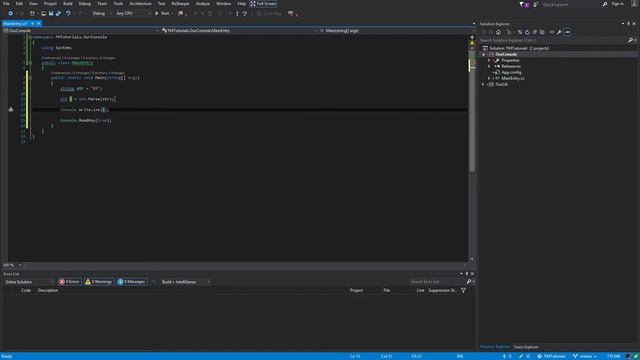Open the Project menu
Image resolution: width=640 pixels, height=360 pixels.
click(x=50, y=4)
